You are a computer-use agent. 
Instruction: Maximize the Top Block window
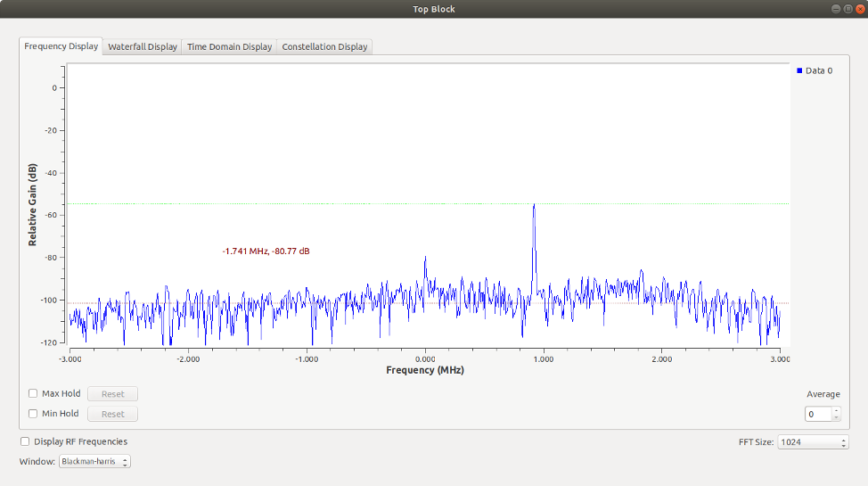pos(848,9)
